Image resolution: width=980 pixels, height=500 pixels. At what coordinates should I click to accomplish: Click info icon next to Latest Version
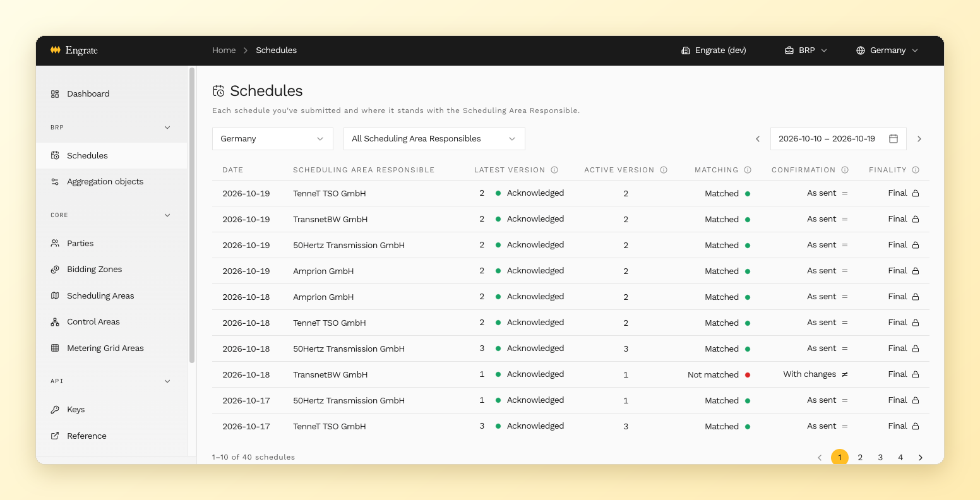(x=554, y=170)
